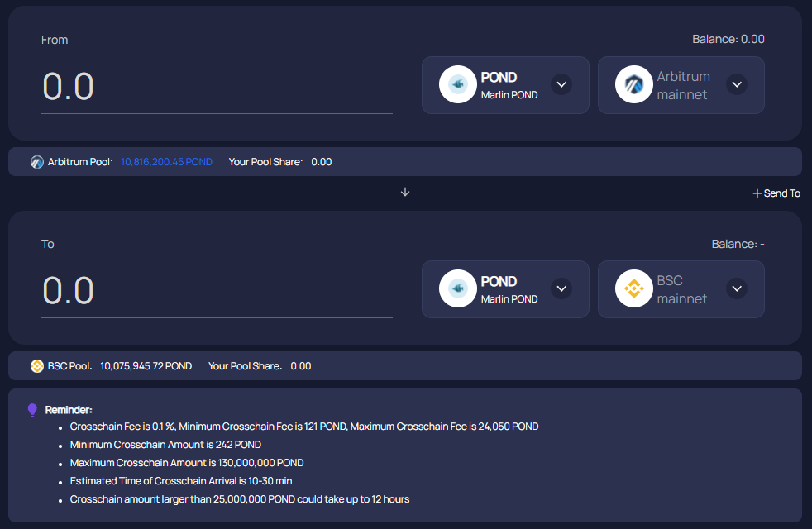Click the BSC Pool: label
The image size is (812, 529).
click(70, 366)
